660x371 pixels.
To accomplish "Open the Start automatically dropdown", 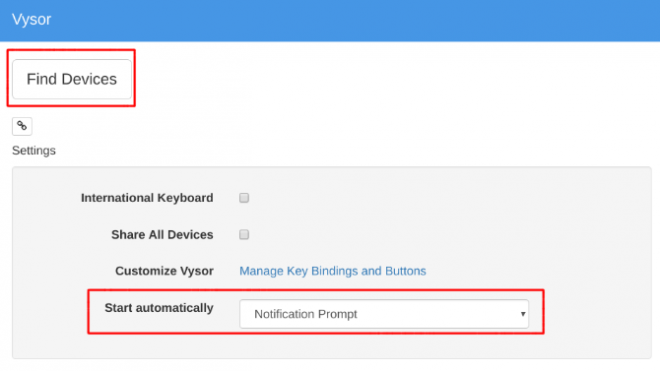I will (384, 314).
